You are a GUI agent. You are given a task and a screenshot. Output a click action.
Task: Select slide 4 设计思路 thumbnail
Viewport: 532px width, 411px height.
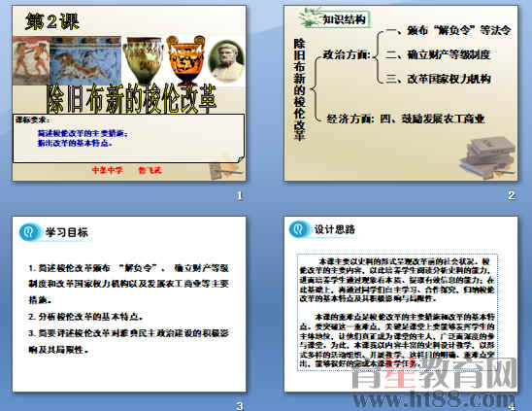tap(401, 304)
